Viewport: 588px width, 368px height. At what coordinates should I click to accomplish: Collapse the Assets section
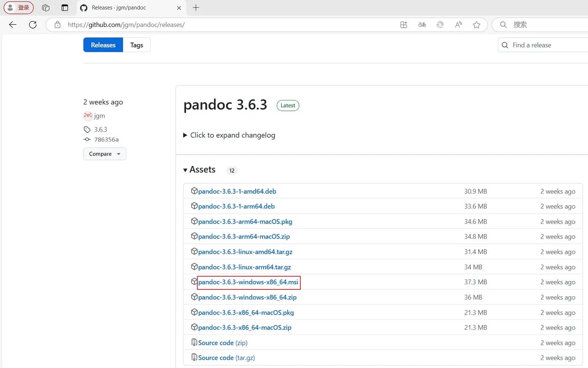pos(185,170)
